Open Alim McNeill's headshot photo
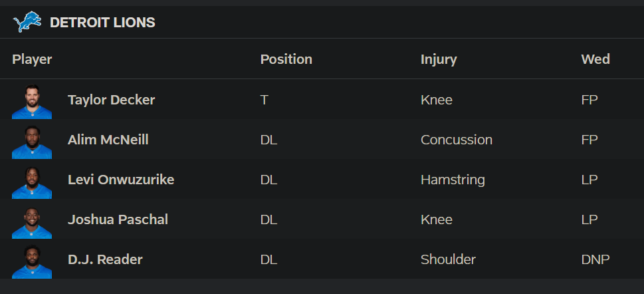This screenshot has width=644, height=294. coord(32,141)
